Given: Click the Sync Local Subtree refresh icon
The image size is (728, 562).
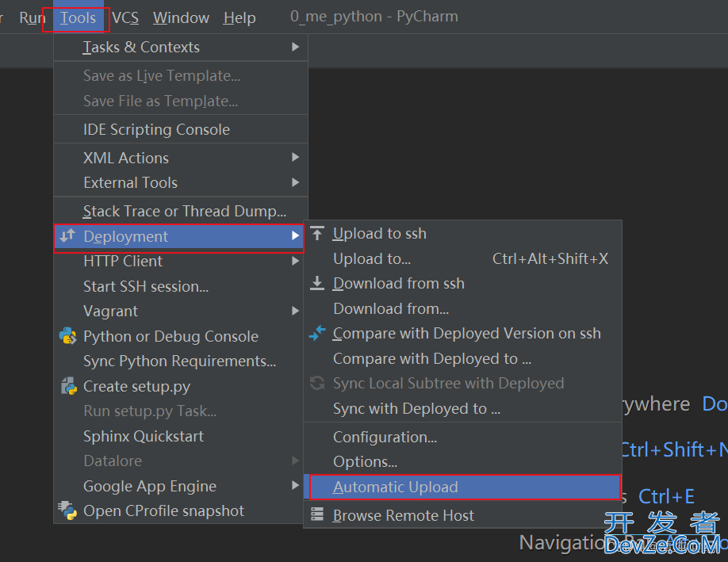Looking at the screenshot, I should coord(317,384).
